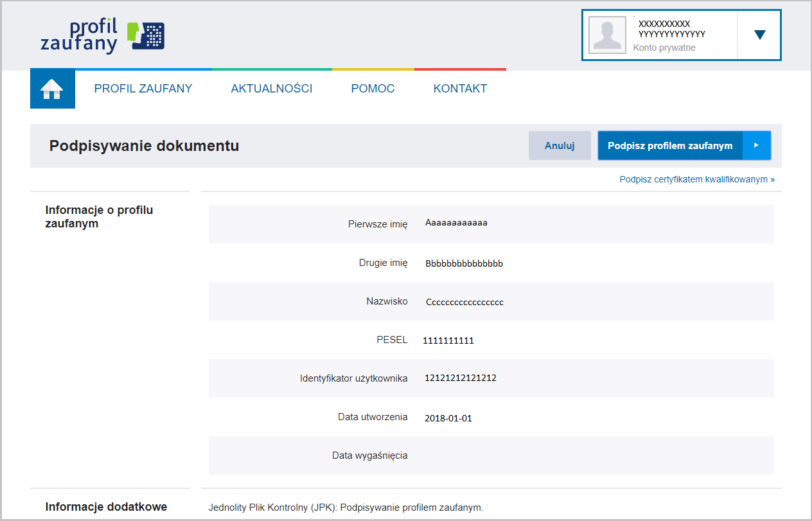Open Podpisz certyfikatem kwalifikowanym link
The image size is (812, 521).
696,179
